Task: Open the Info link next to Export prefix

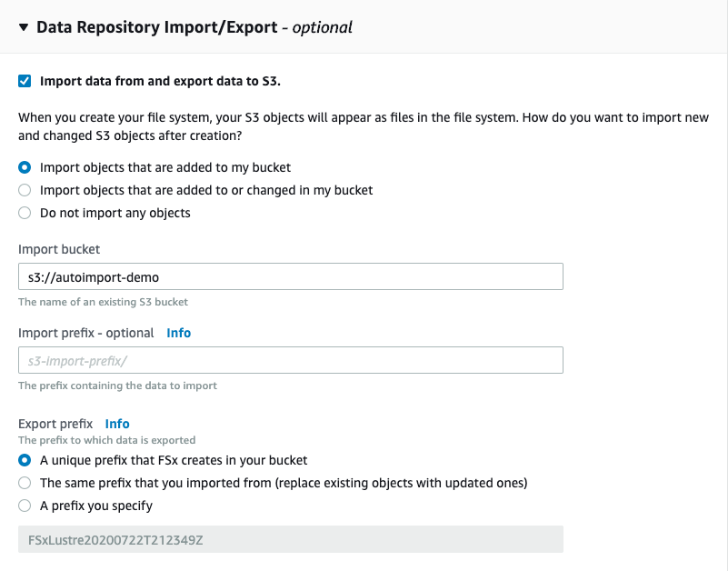Action: tap(117, 424)
